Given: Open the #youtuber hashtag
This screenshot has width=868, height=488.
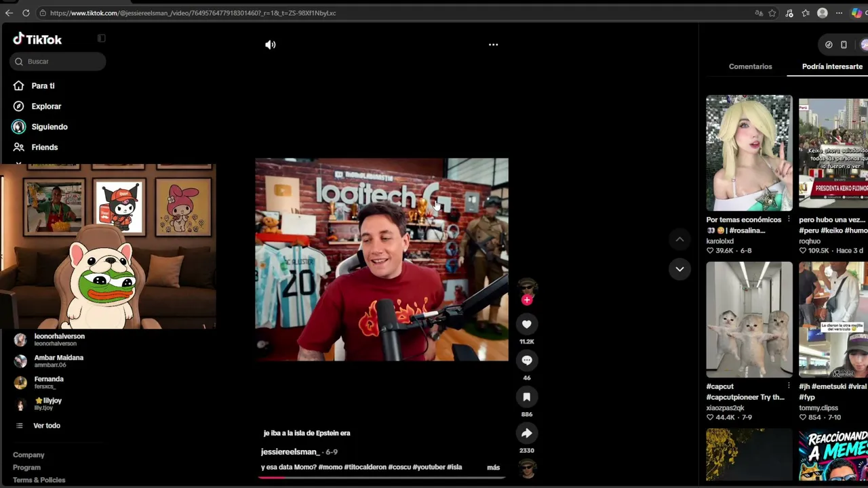Looking at the screenshot, I should [429, 467].
